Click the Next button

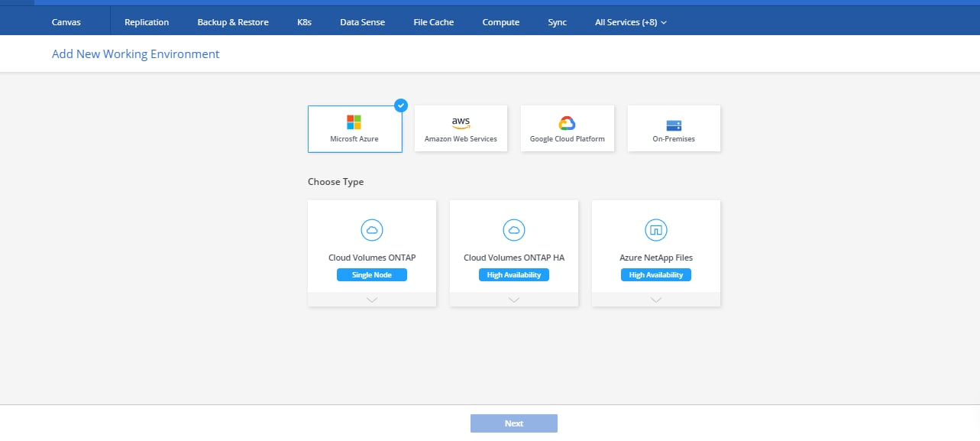coord(514,423)
